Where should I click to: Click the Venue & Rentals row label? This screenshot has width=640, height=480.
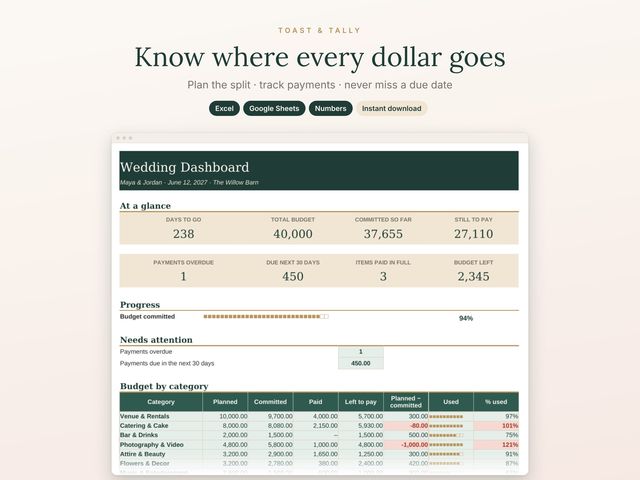(144, 416)
